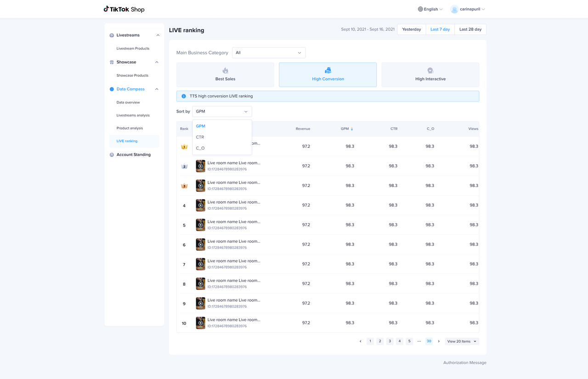Click the gold rank 1 crown badge

[x=184, y=147]
